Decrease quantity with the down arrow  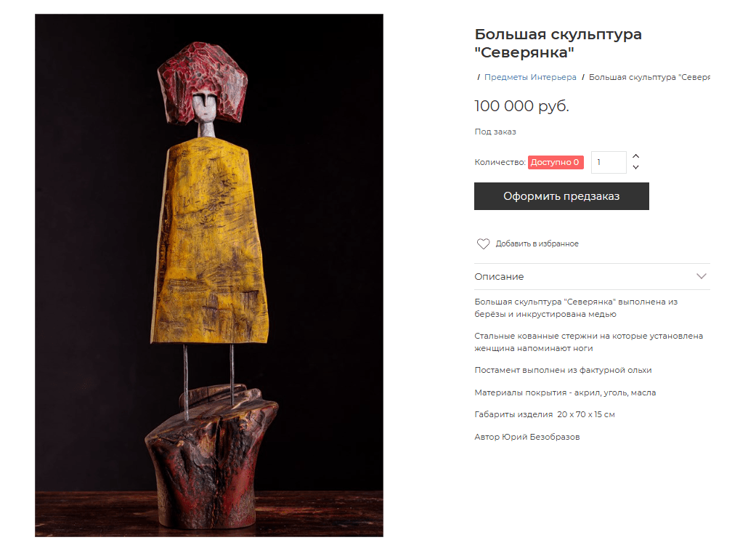pyautogui.click(x=636, y=167)
